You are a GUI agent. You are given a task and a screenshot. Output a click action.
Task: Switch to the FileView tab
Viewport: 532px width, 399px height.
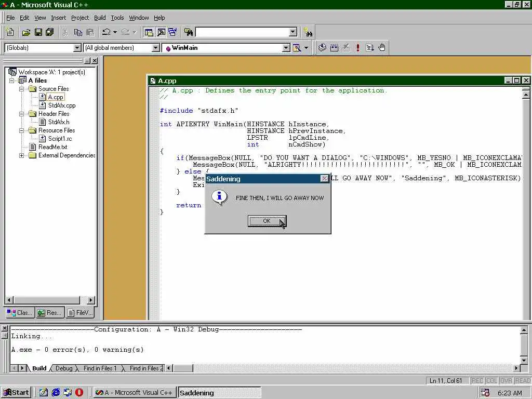point(80,313)
